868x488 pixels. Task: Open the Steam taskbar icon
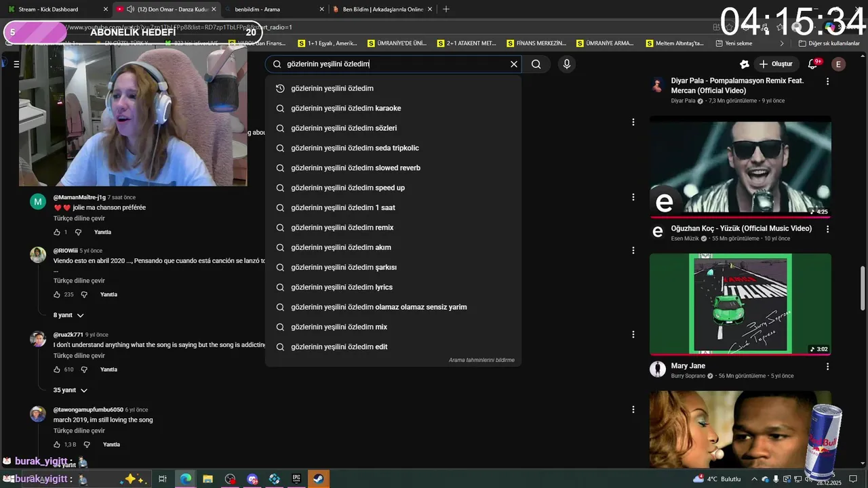pyautogui.click(x=318, y=479)
